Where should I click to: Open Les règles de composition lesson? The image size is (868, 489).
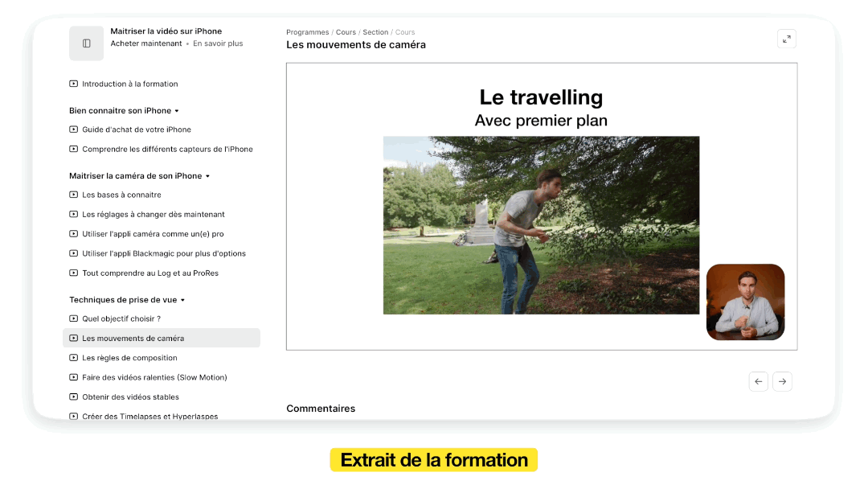tap(129, 358)
